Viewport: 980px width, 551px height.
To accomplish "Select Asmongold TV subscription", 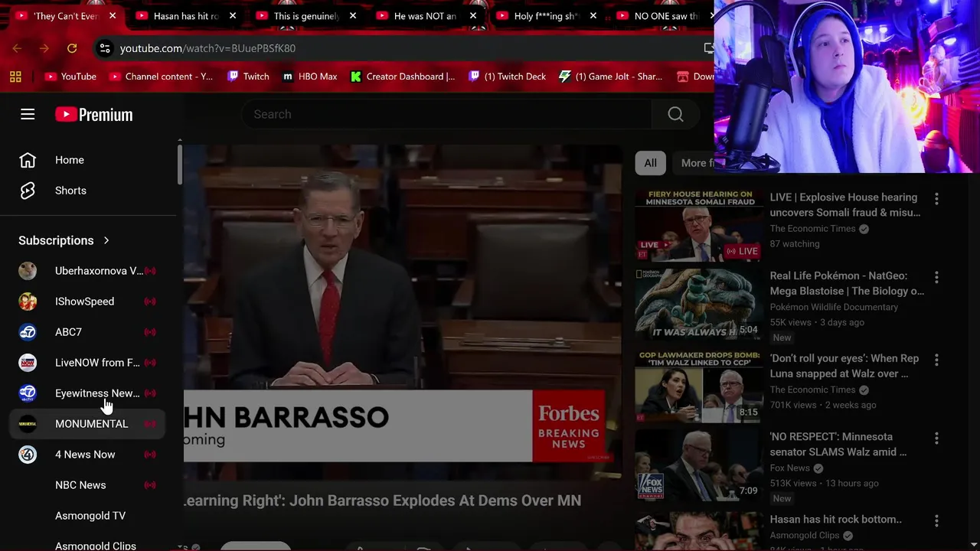I will pos(88,516).
